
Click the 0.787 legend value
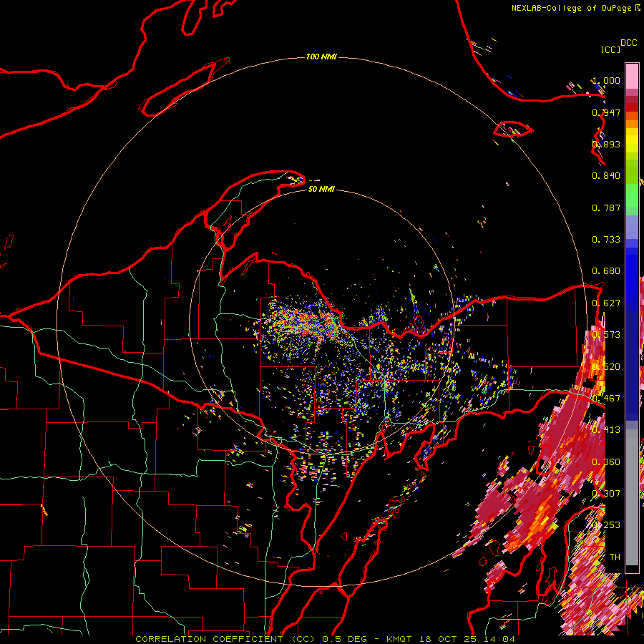point(606,208)
